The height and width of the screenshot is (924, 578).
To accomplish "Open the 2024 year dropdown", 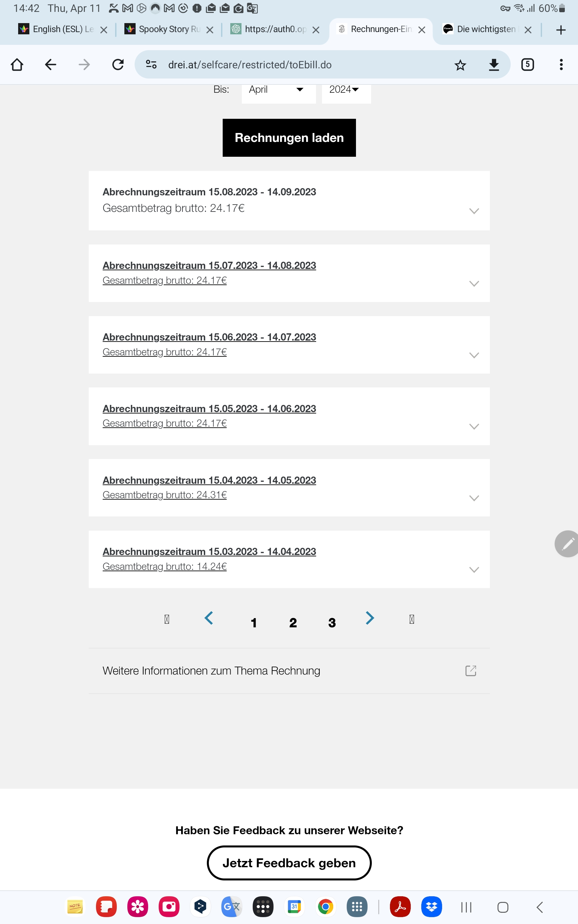I will [345, 90].
